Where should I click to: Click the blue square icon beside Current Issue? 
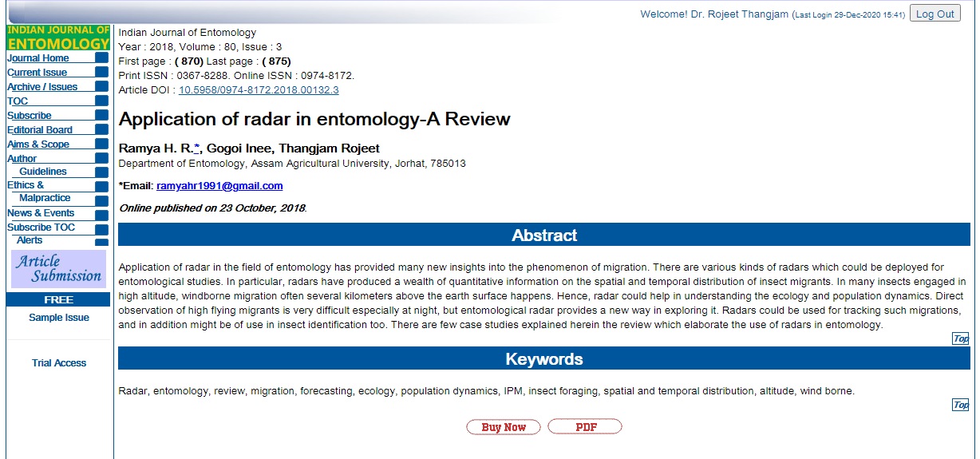point(101,73)
